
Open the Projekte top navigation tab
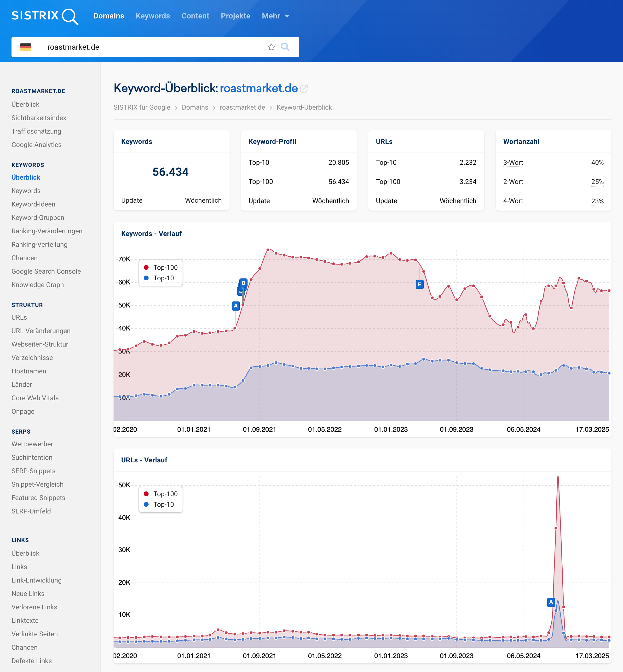tap(235, 16)
